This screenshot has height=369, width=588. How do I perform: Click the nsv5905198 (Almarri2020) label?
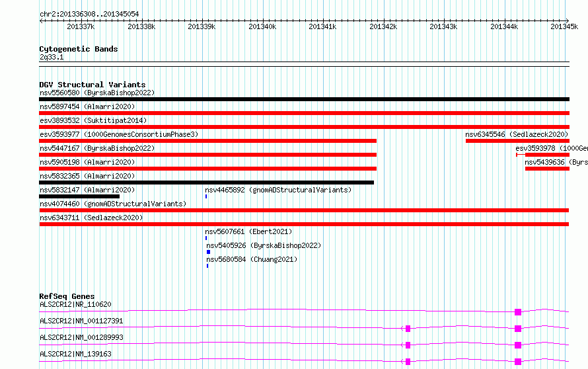(x=87, y=162)
